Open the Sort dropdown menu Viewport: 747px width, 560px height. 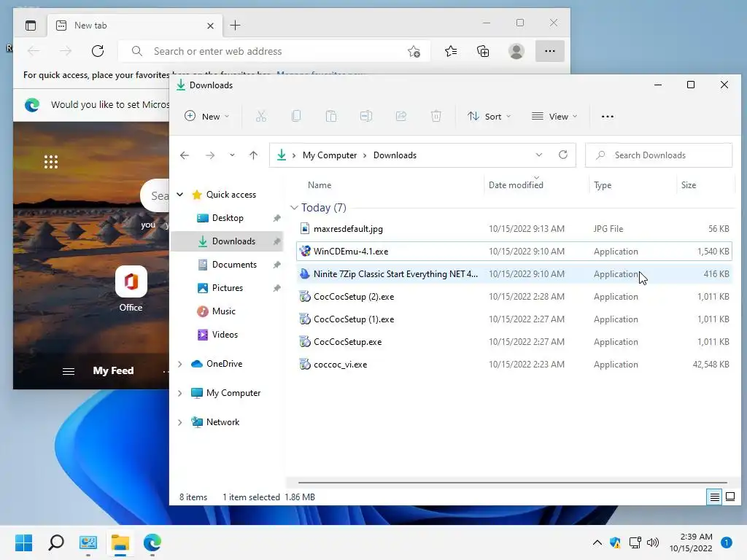coord(489,116)
